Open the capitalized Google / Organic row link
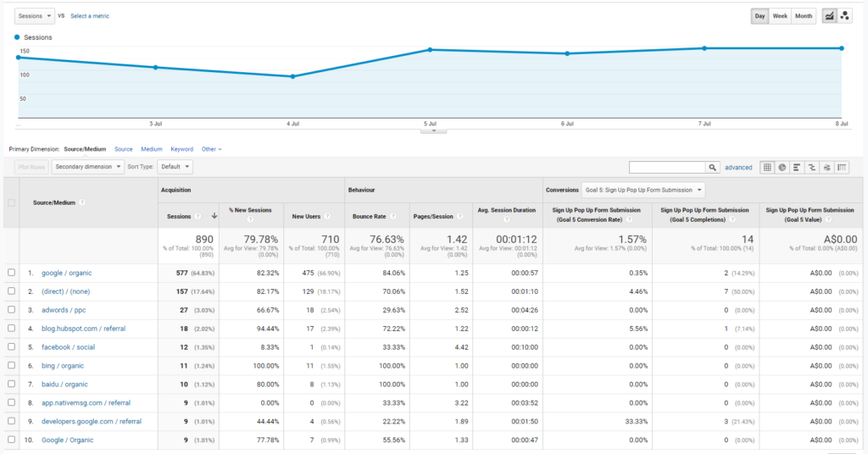The width and height of the screenshot is (868, 454). [x=68, y=440]
